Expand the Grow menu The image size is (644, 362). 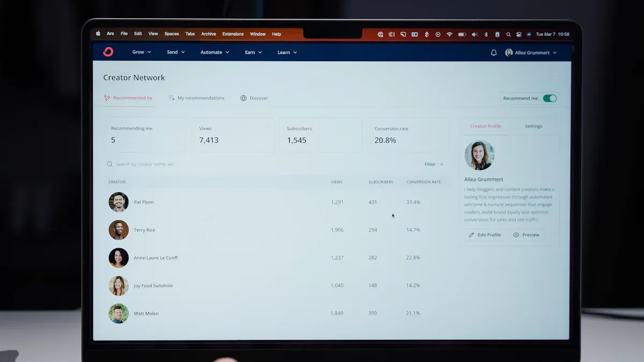142,53
